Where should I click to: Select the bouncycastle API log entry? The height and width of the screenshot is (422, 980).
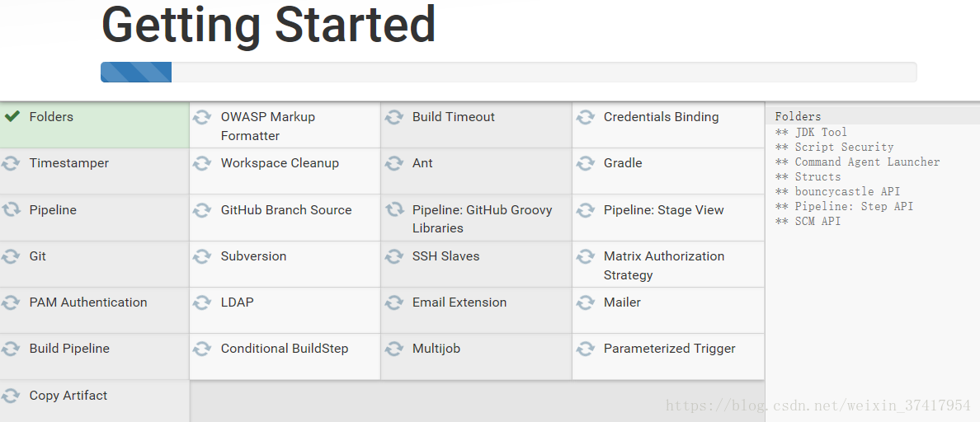(837, 192)
